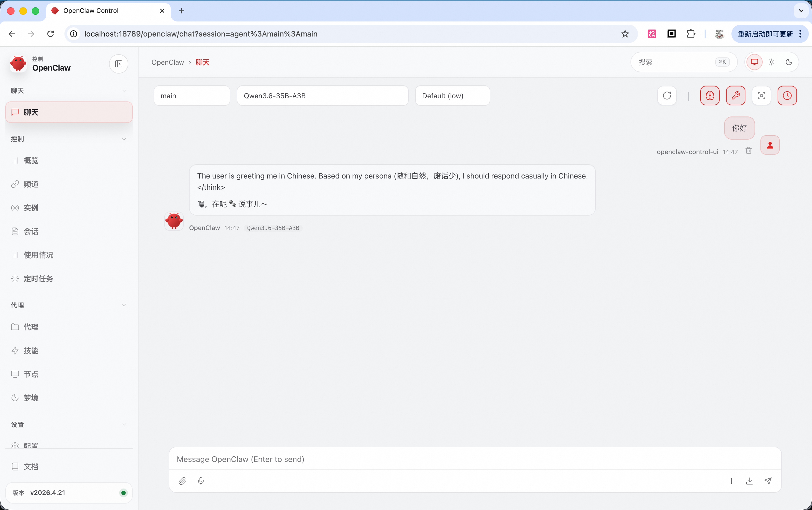Attach a file with the paperclip icon
812x510 pixels.
182,481
